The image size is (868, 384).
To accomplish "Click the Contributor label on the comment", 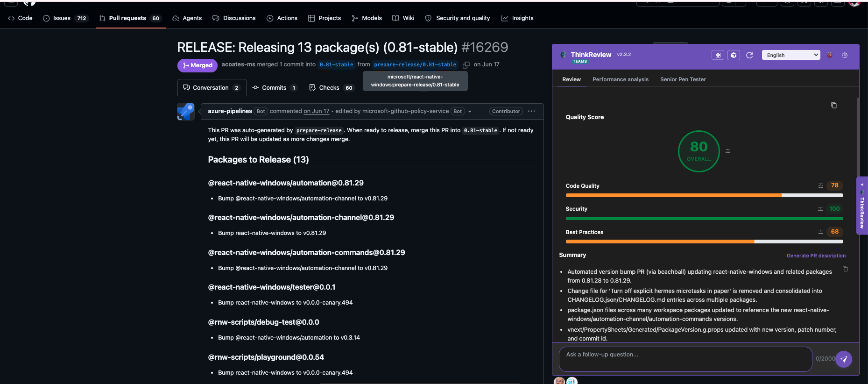I will (x=506, y=111).
